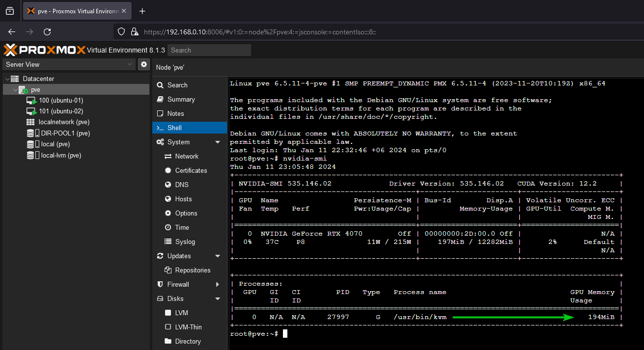Open the LVM disks item
The image size is (644, 350).
click(190, 313)
